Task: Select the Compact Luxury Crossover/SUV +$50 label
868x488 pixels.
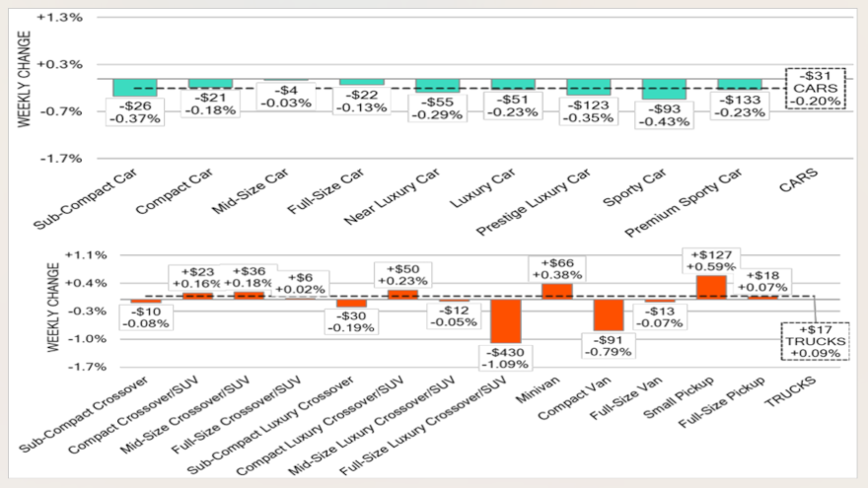Action: [402, 274]
